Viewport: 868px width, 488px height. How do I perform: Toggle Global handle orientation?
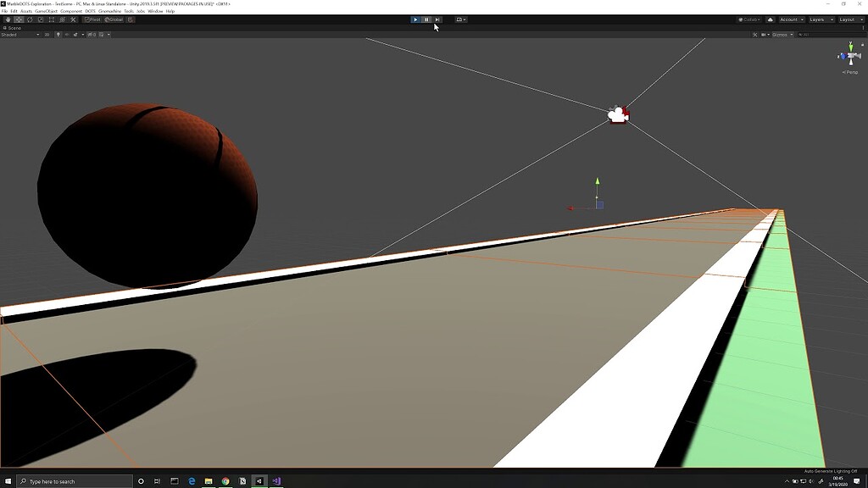(x=114, y=19)
